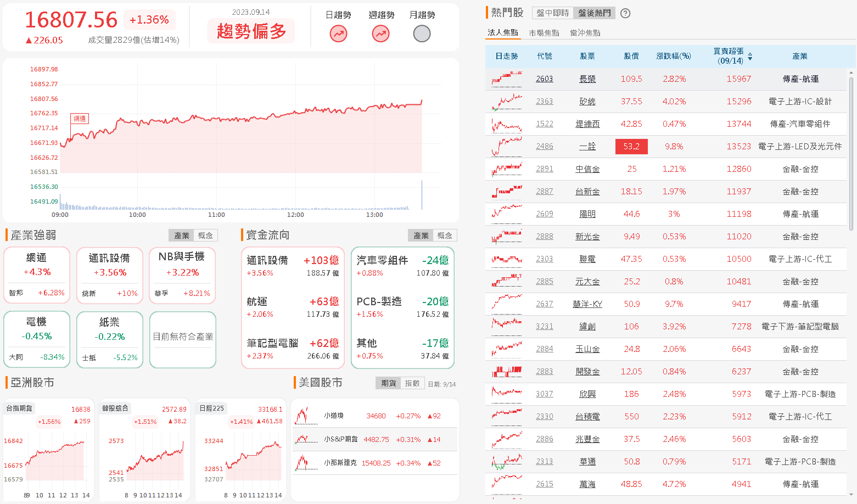Toggle 盤後熱門 hot stocks mode
Screen dimensions: 857x504
[x=594, y=13]
